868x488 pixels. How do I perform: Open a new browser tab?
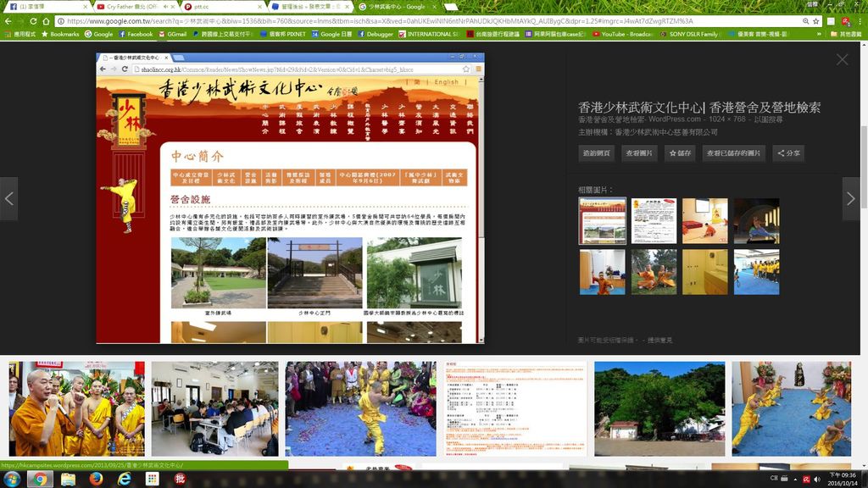point(451,7)
